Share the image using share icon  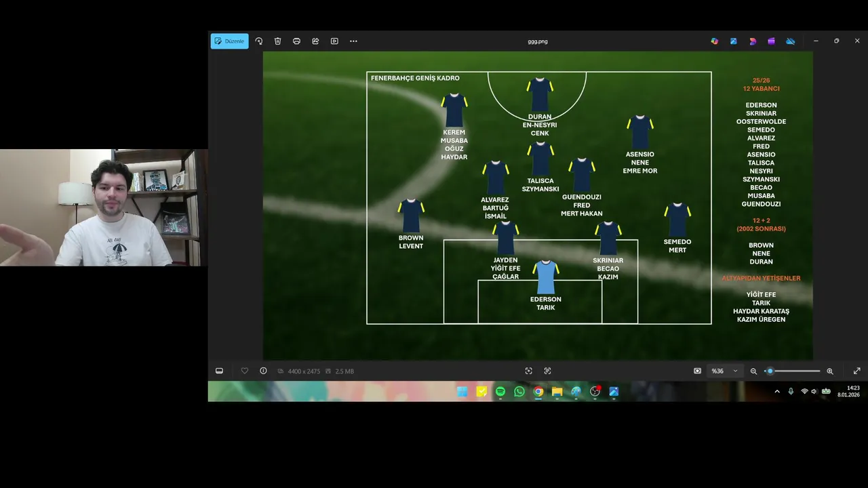click(315, 41)
